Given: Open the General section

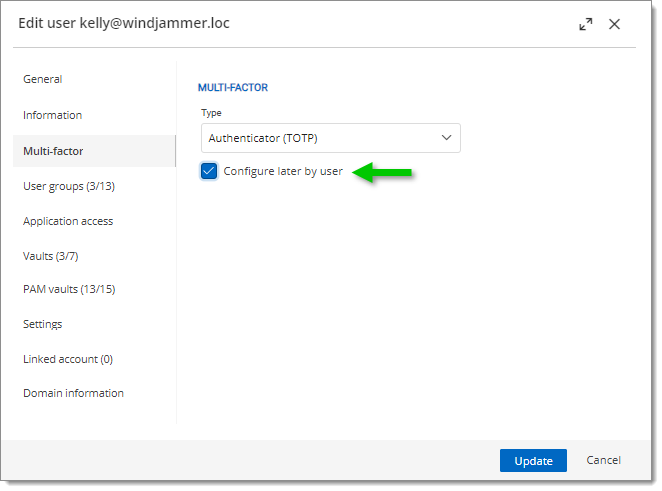Looking at the screenshot, I should (x=43, y=79).
